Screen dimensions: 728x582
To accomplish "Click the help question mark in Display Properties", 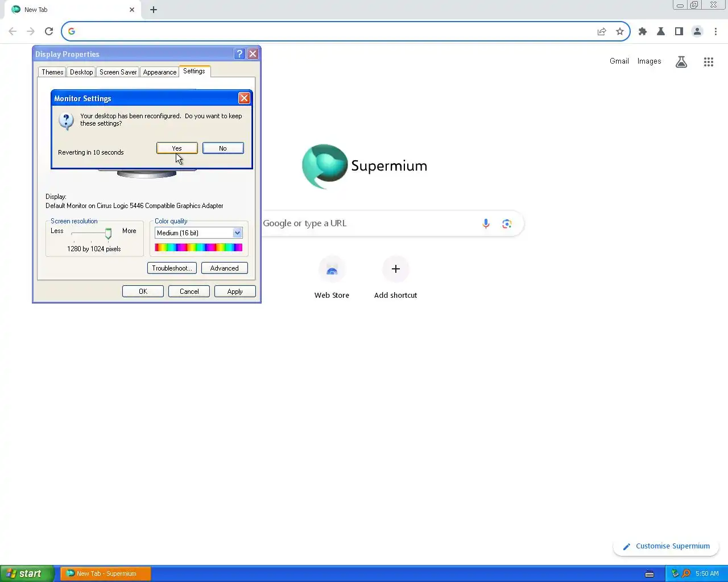I will (x=239, y=54).
